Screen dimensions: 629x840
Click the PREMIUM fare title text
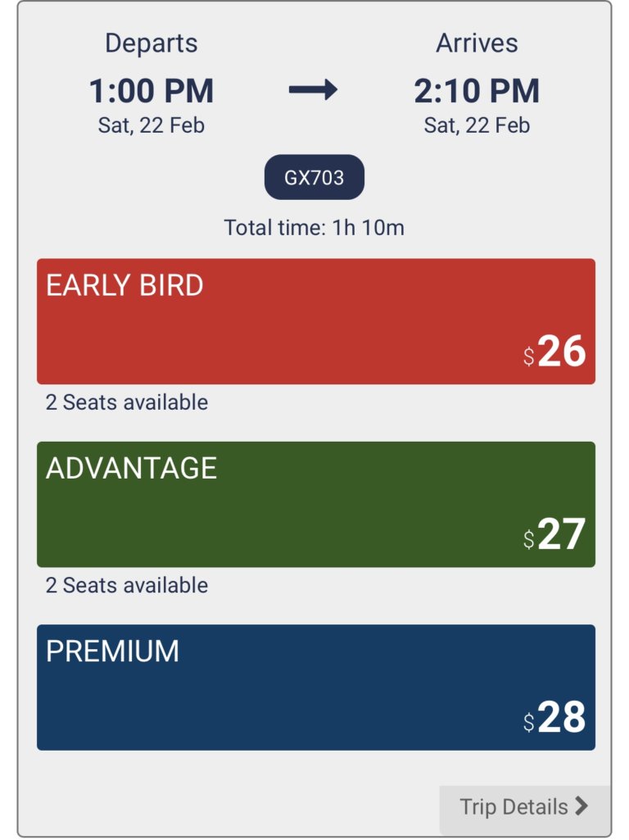112,652
